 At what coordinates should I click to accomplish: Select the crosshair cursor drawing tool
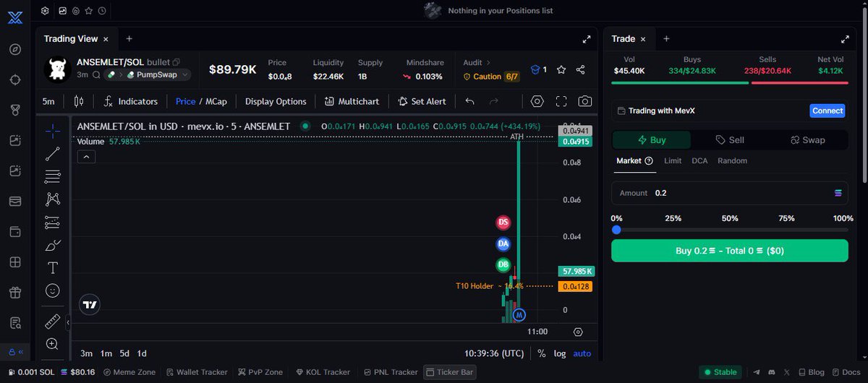(x=53, y=130)
